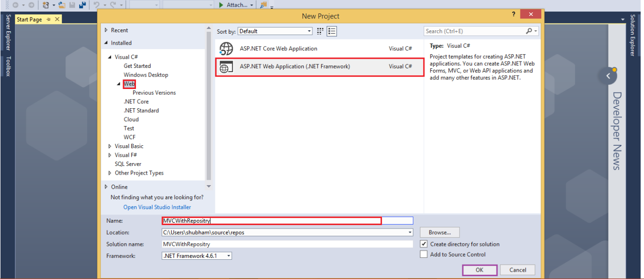Click the Browse... button

click(440, 232)
